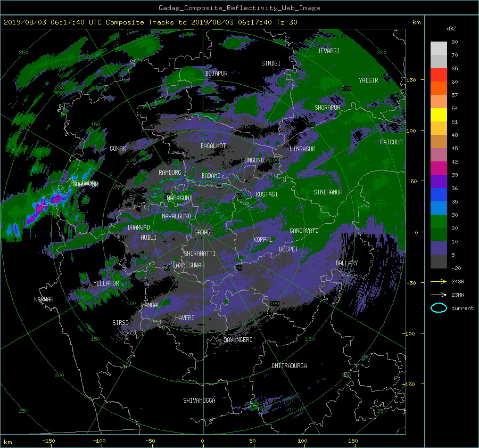Click the SHIVAMOGGA city label
The width and height of the screenshot is (479, 448).
coord(199,401)
